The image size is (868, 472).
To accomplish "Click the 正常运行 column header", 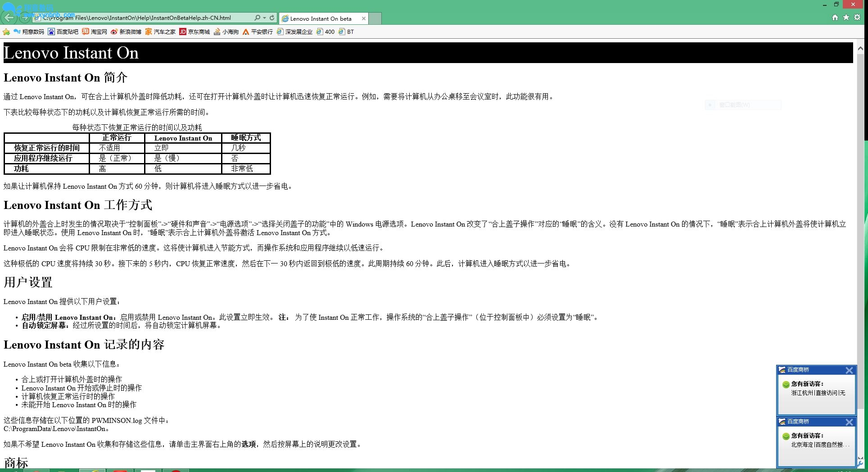I will [x=117, y=138].
